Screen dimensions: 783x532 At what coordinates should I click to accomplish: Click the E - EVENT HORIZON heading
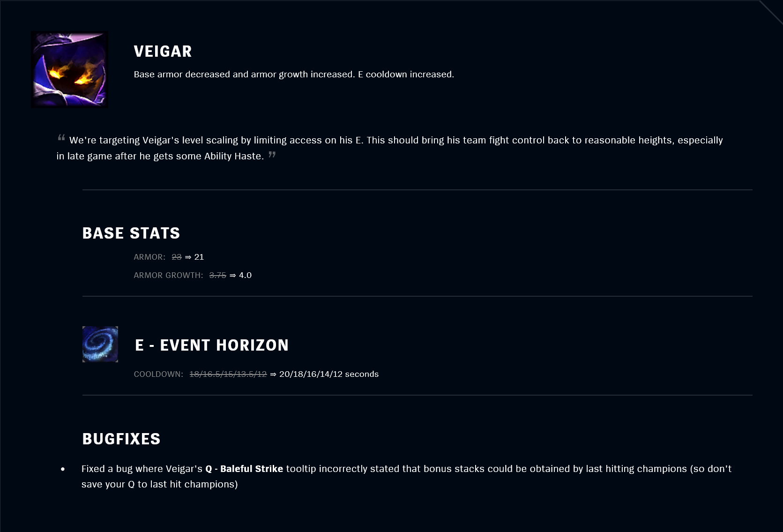212,345
